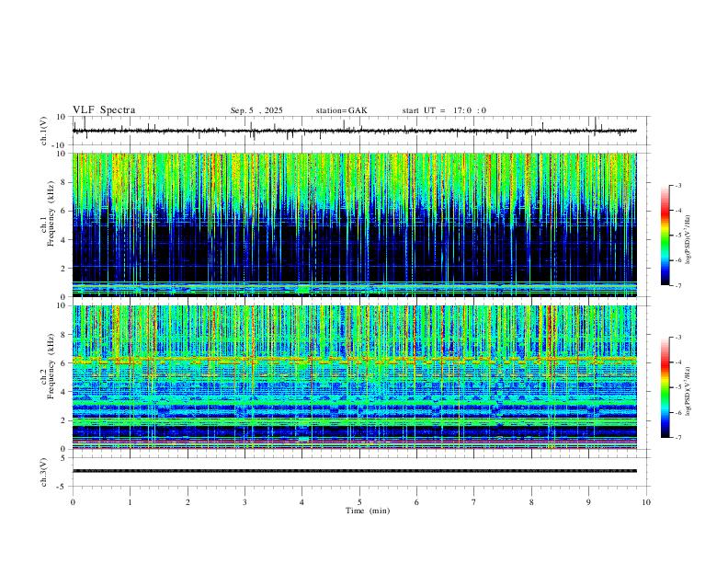
Task: Click the 'ch.3(V)' axis label
Action: (x=44, y=472)
